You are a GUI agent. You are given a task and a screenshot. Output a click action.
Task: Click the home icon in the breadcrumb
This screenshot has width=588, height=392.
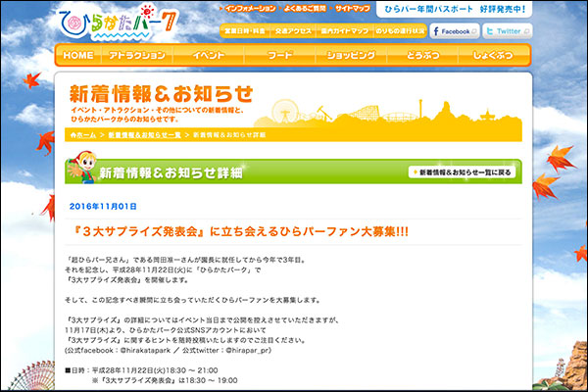[x=73, y=135]
